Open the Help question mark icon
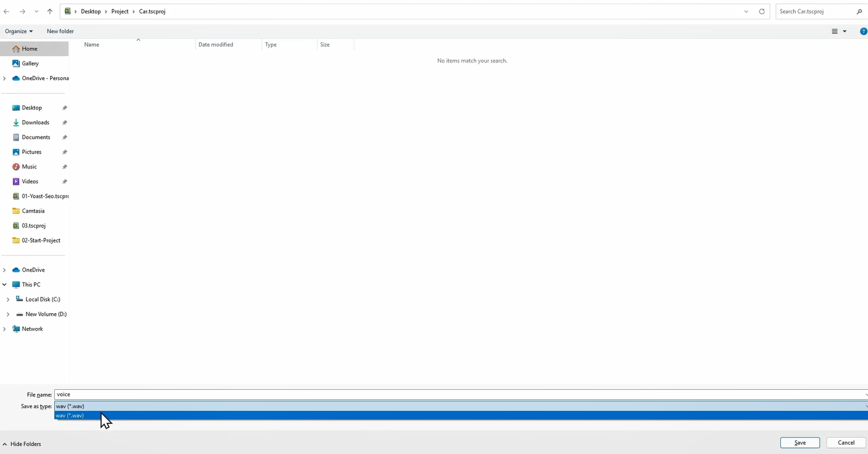 pos(863,31)
